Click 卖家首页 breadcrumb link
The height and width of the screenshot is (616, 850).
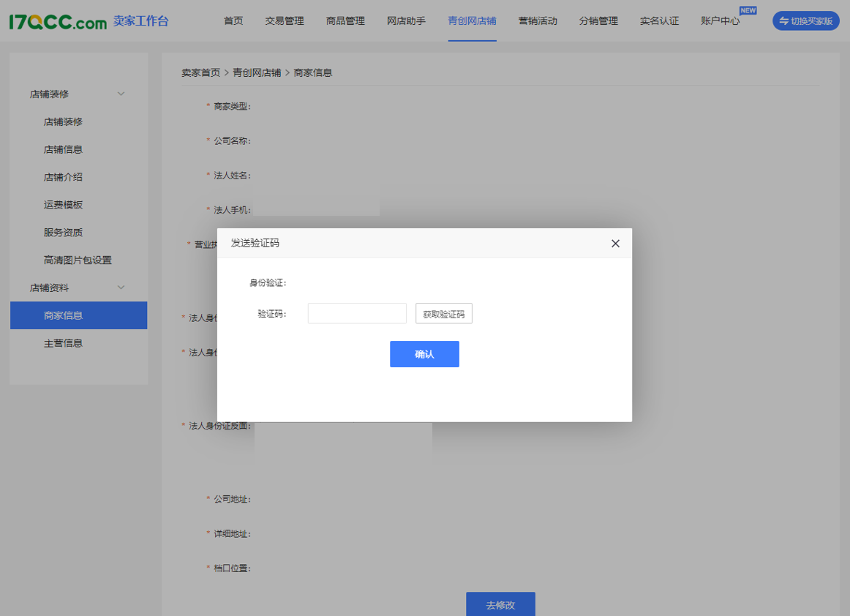click(x=200, y=72)
